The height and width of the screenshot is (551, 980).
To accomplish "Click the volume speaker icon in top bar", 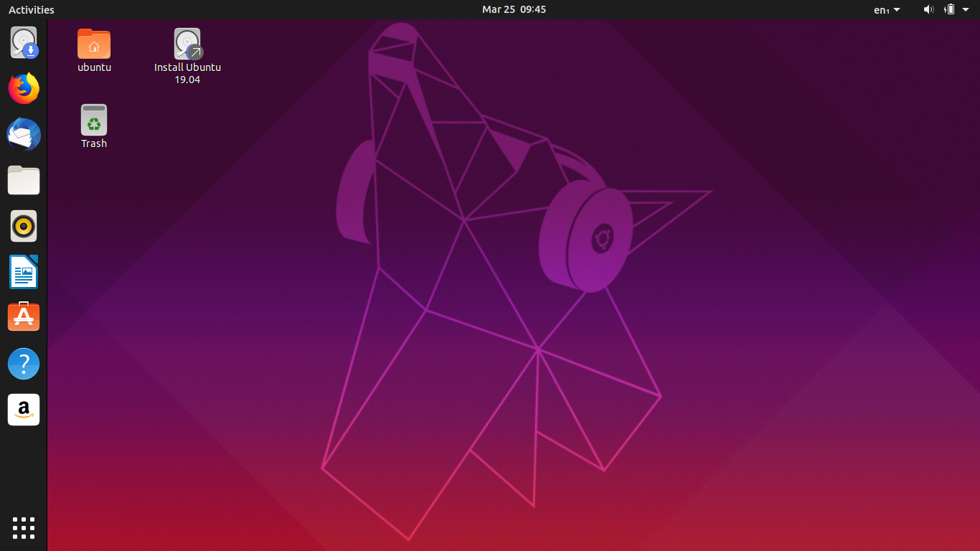I will pyautogui.click(x=928, y=9).
